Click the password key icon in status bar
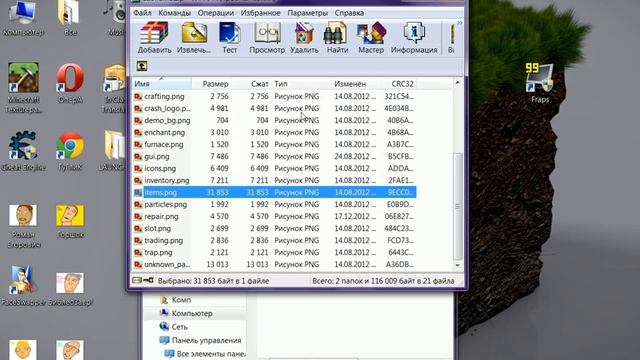The width and height of the screenshot is (640, 360). [149, 280]
